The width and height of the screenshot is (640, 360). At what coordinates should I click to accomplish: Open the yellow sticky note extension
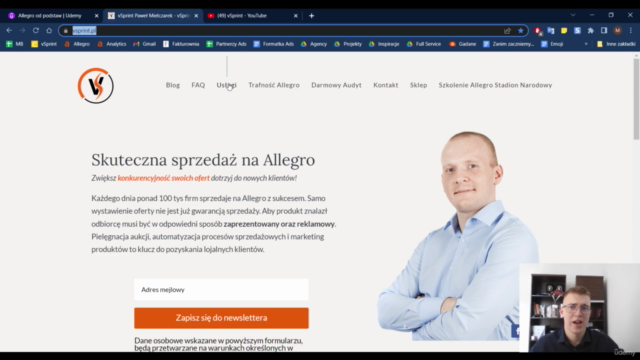coord(564,31)
